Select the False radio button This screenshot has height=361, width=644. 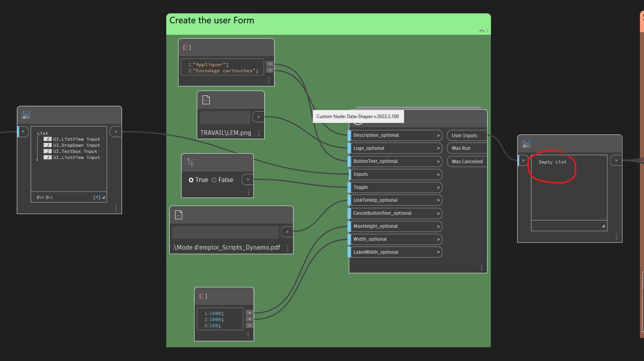pyautogui.click(x=214, y=180)
